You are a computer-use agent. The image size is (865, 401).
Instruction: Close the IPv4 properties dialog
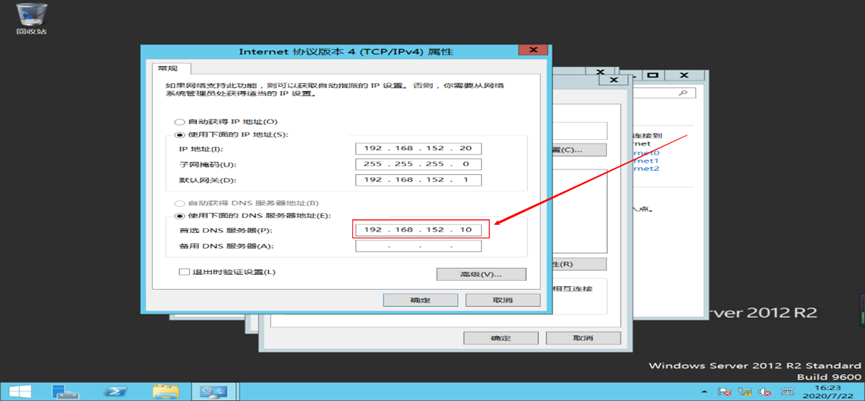point(533,50)
